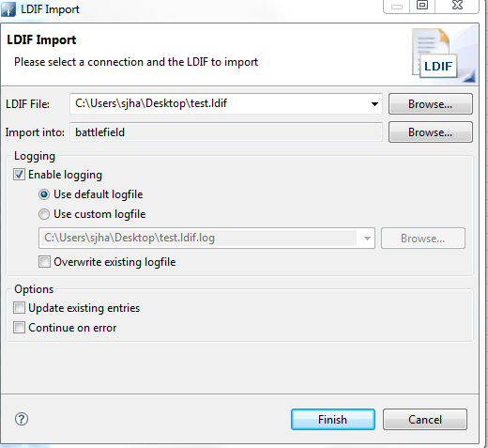Click Finish to start the import
Screen dimensions: 488x448
333,419
